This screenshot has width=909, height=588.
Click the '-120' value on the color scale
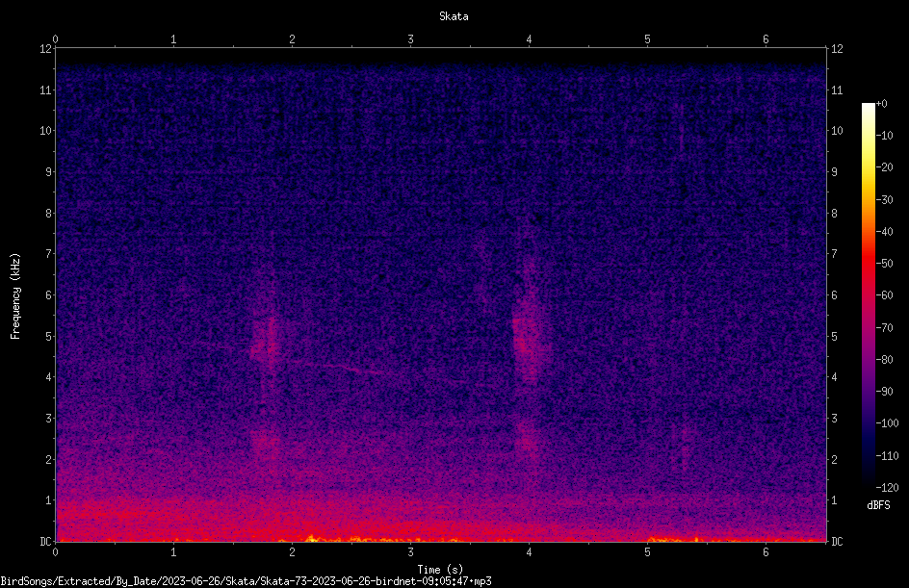point(887,487)
